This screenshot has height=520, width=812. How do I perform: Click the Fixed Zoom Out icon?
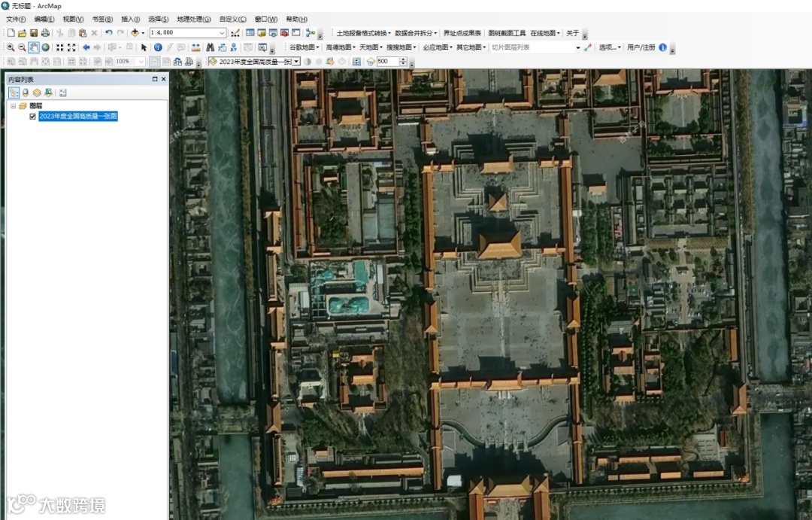(x=71, y=47)
